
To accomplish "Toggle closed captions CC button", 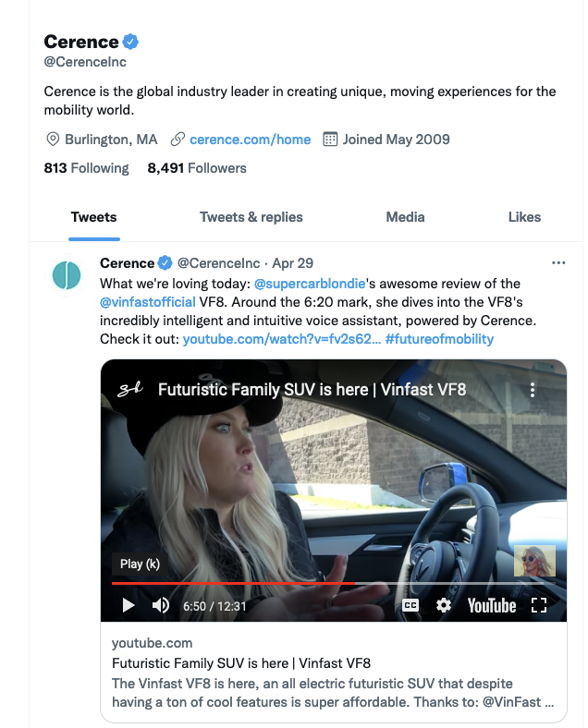I will [x=410, y=605].
